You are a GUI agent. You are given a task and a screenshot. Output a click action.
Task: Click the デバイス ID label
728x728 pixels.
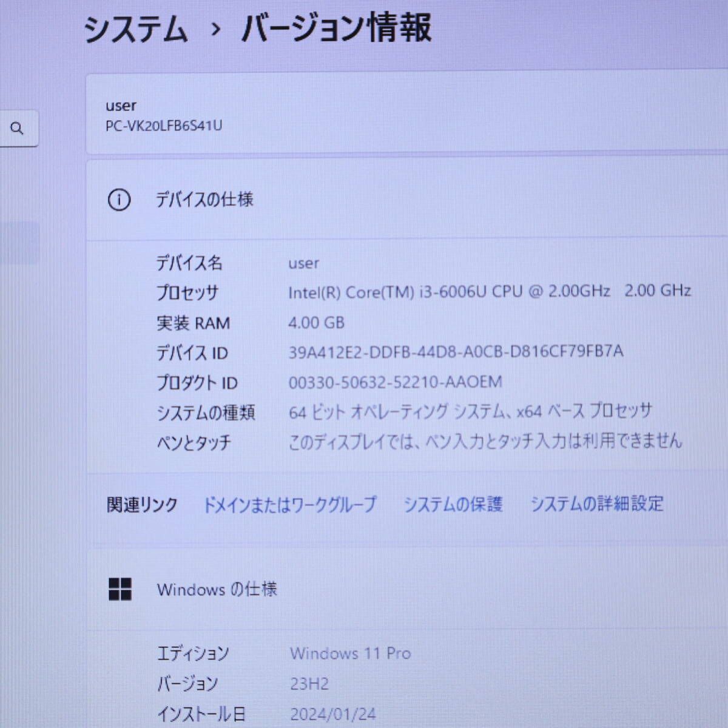[x=192, y=352]
